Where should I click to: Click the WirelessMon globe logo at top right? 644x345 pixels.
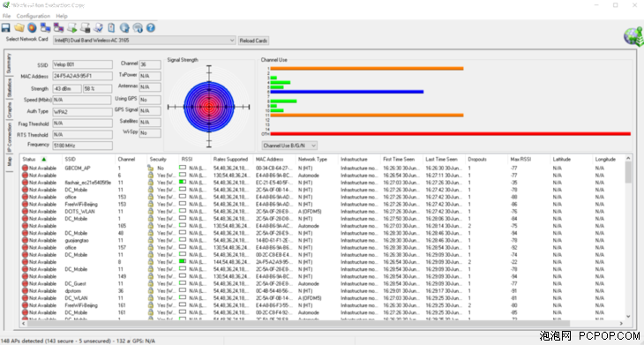tap(633, 36)
